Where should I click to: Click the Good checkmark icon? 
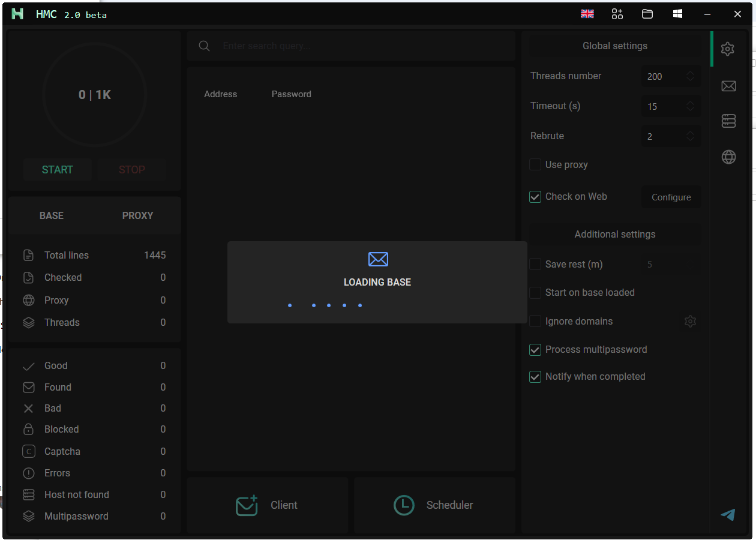tap(28, 366)
